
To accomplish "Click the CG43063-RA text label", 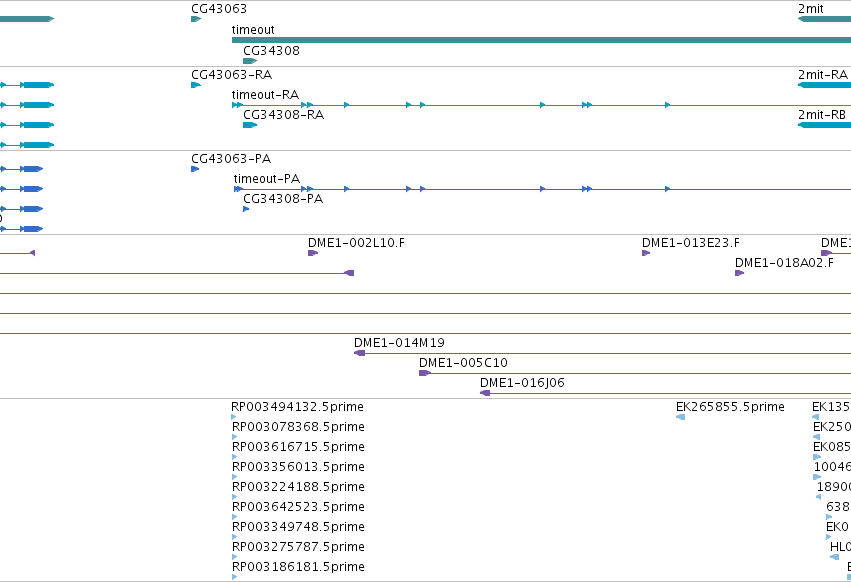I will [231, 75].
